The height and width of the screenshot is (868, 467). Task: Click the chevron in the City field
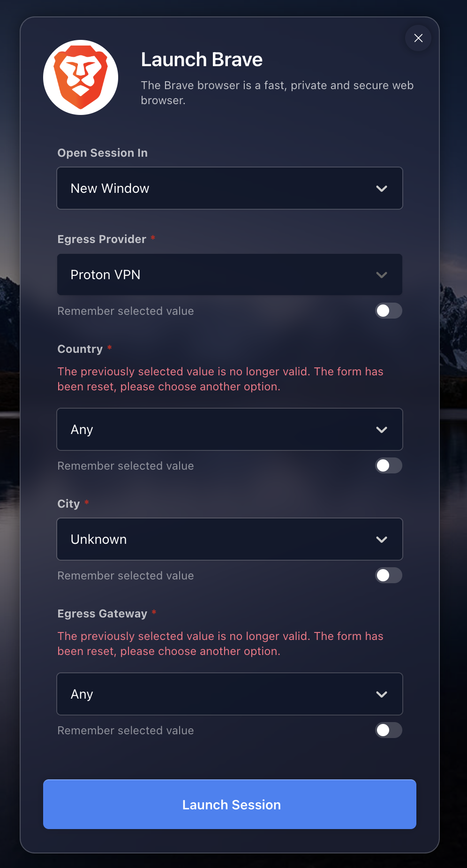tap(382, 540)
